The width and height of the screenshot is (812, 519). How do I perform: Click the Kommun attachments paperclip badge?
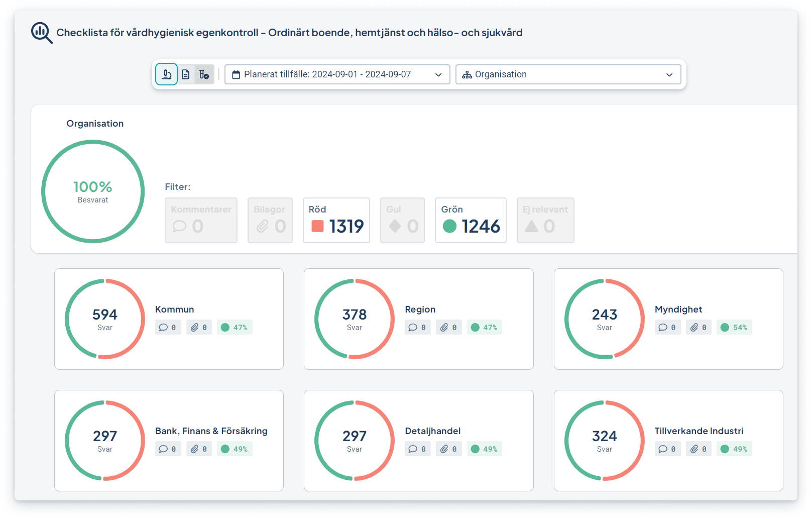point(199,328)
